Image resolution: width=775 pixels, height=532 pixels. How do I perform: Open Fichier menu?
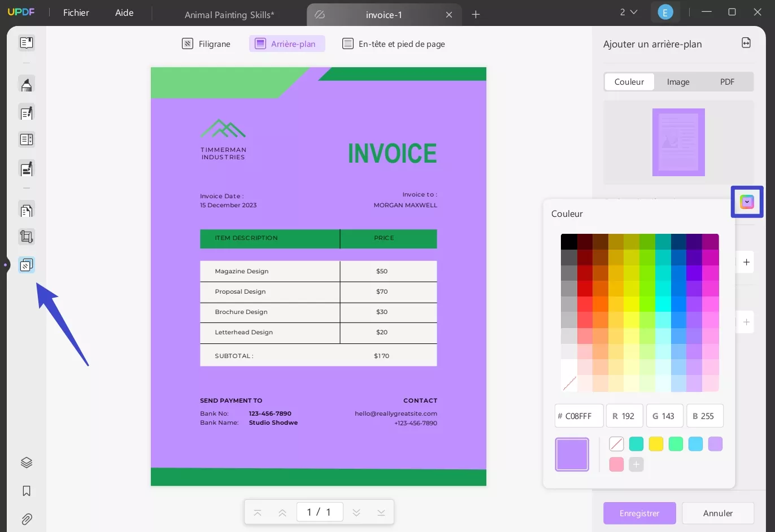pos(76,12)
